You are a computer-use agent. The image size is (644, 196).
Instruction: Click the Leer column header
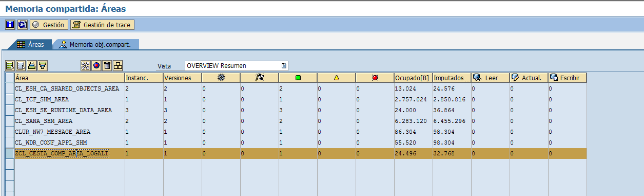click(x=490, y=78)
